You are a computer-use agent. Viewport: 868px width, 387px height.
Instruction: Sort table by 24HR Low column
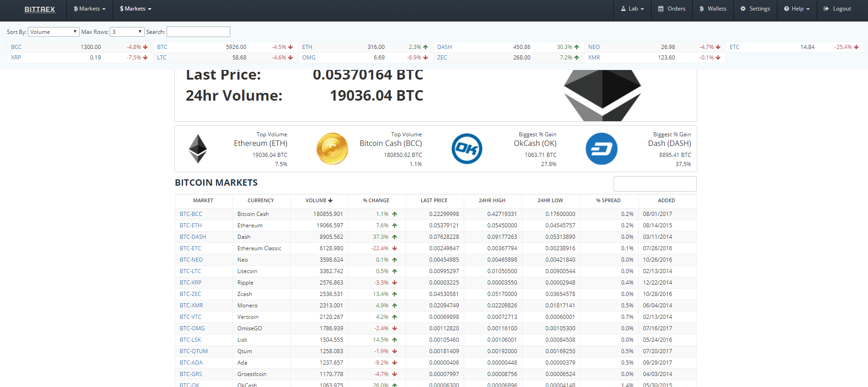pyautogui.click(x=550, y=200)
